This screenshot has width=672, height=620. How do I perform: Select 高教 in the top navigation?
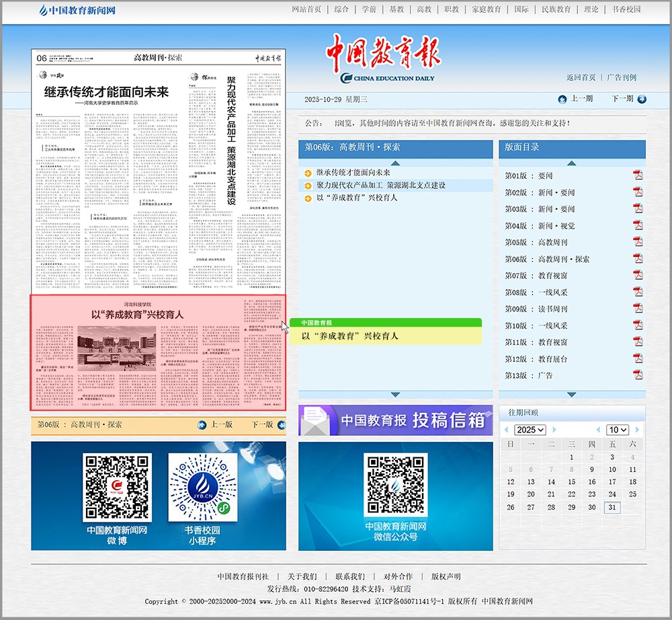(423, 9)
